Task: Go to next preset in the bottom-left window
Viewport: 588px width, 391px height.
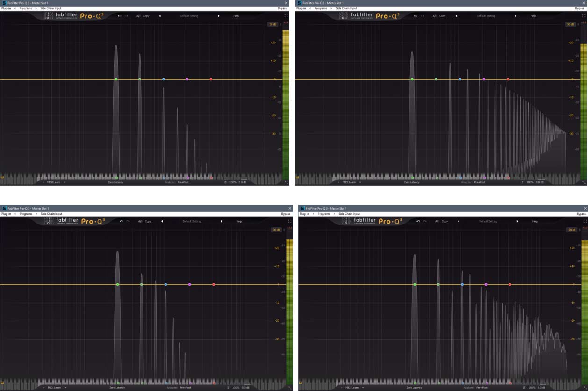Action: (221, 221)
